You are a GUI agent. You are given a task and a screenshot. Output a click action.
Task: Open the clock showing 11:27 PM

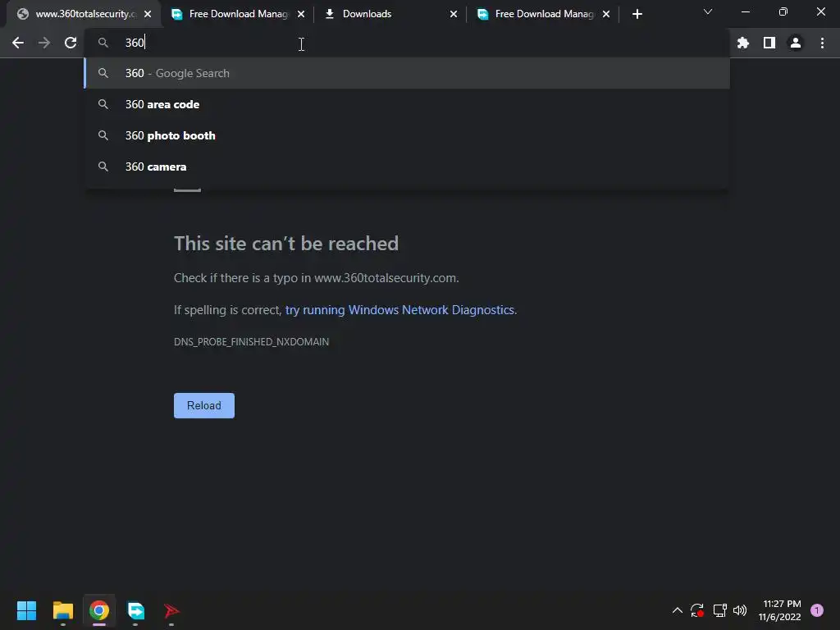pyautogui.click(x=780, y=610)
